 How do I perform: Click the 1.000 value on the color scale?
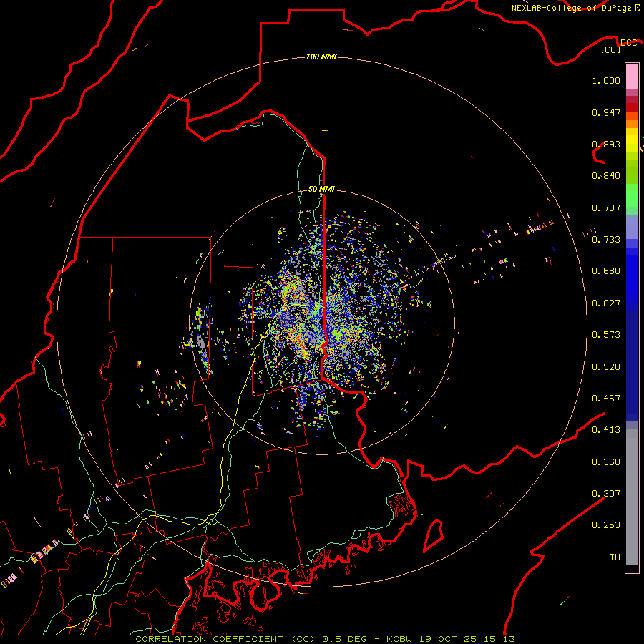coord(606,80)
